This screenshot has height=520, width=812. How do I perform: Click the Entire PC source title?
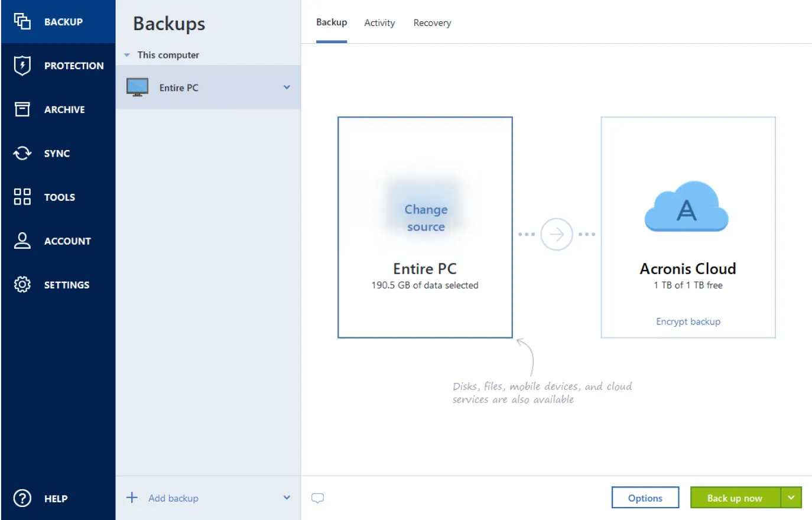pyautogui.click(x=425, y=269)
